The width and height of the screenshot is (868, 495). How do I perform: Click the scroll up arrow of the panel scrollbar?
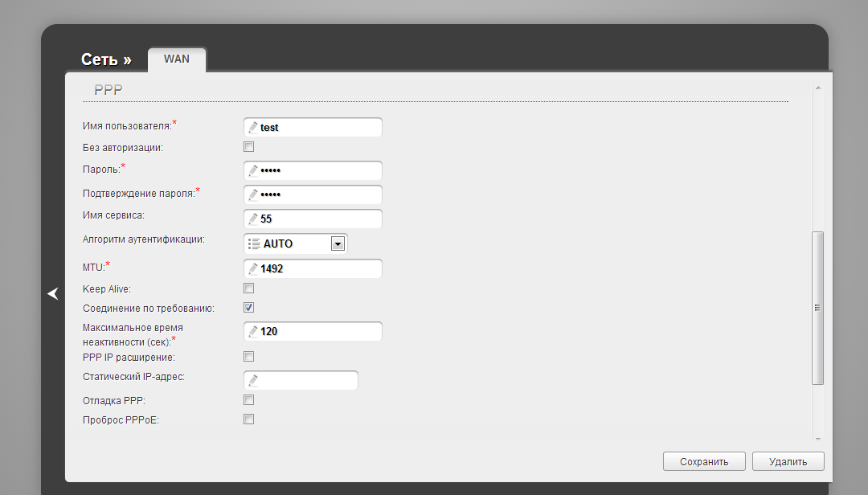[x=817, y=88]
